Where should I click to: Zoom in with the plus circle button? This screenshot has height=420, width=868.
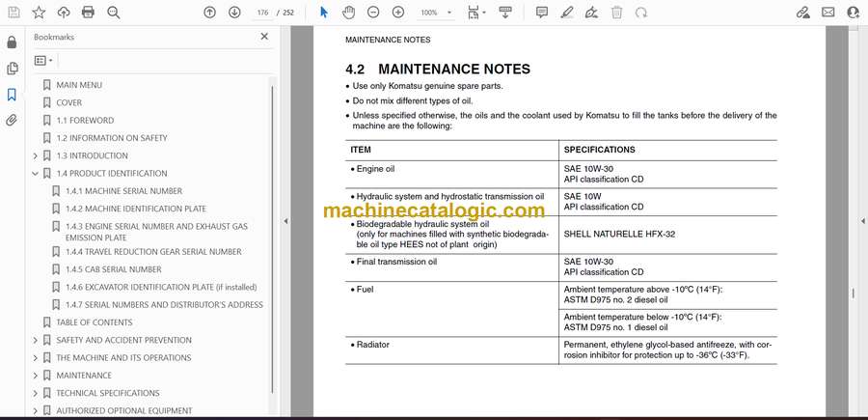[x=398, y=13]
